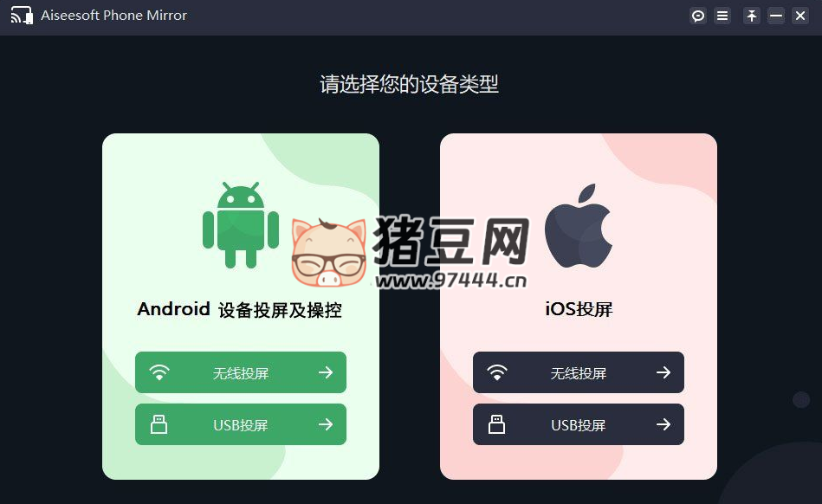Minimize the Phone Mirror window
The width and height of the screenshot is (822, 504).
(776, 16)
